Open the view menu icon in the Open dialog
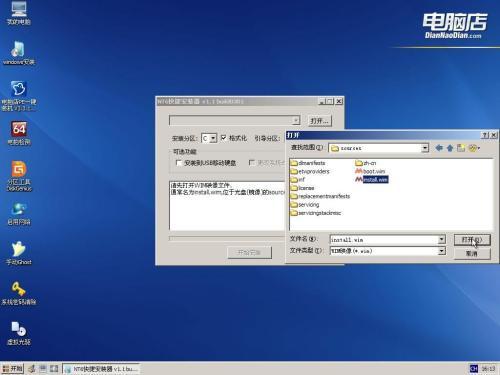 (x=474, y=148)
